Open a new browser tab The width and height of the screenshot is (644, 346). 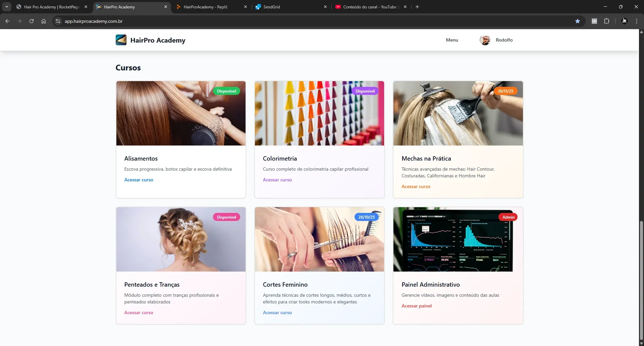pyautogui.click(x=417, y=7)
